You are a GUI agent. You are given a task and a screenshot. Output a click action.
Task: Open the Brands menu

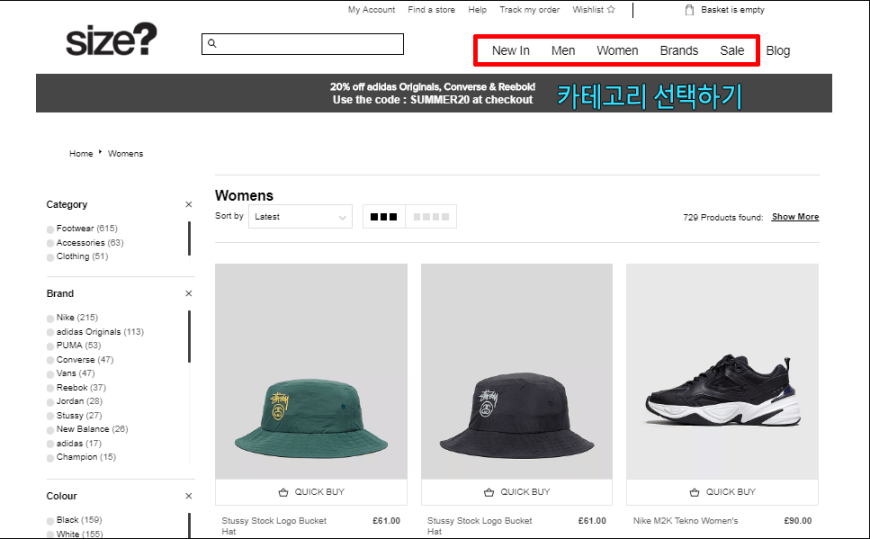[679, 51]
